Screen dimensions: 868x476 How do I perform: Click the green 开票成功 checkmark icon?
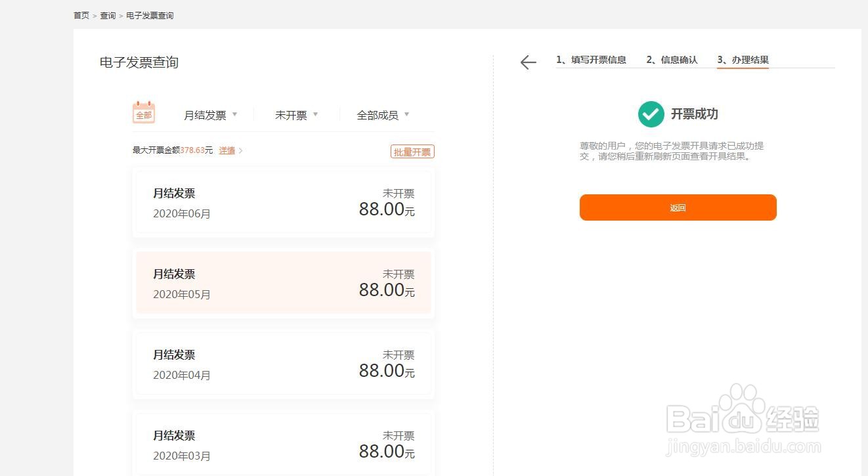(x=650, y=114)
